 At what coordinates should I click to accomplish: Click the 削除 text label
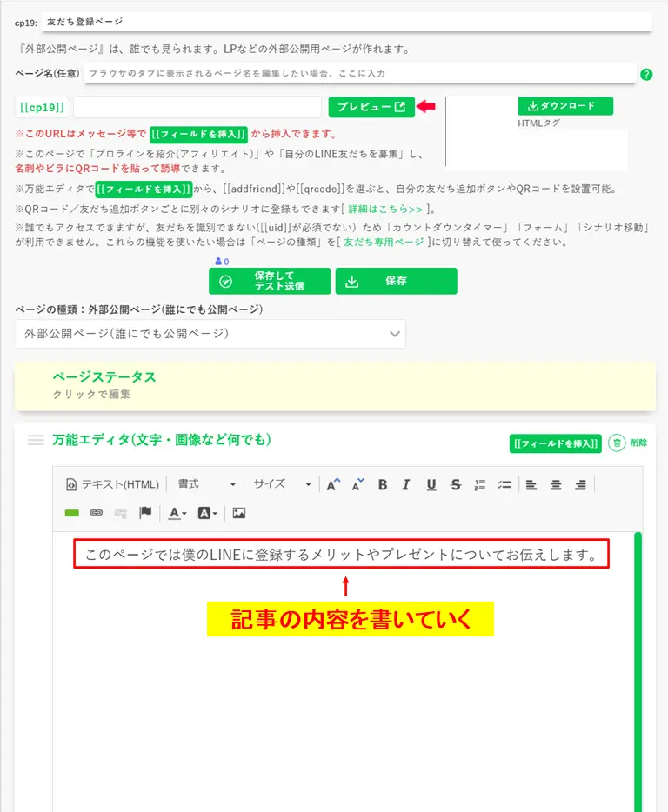point(638,443)
